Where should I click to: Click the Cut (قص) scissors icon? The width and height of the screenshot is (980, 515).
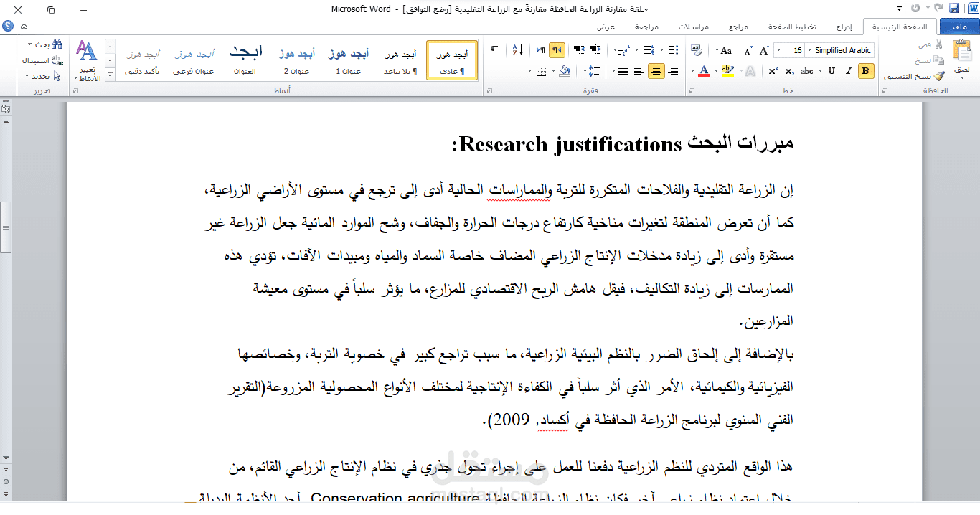click(938, 45)
